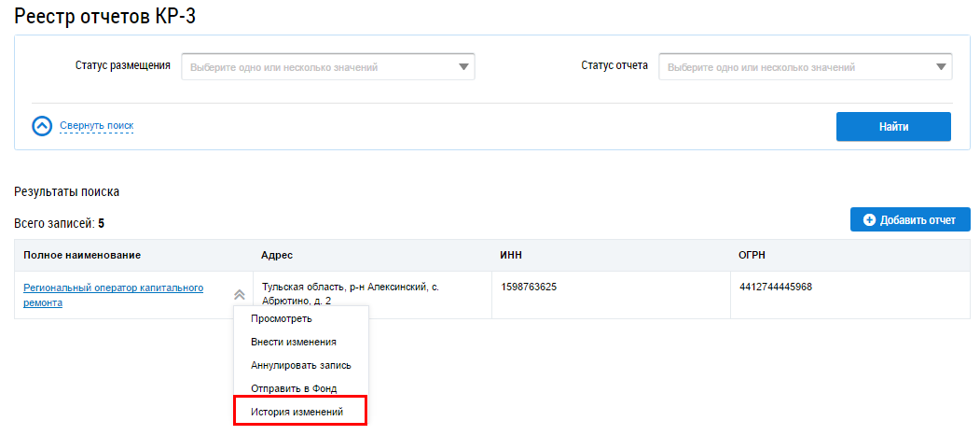980x435 pixels.
Task: Click the ОГРН column header
Action: click(753, 255)
